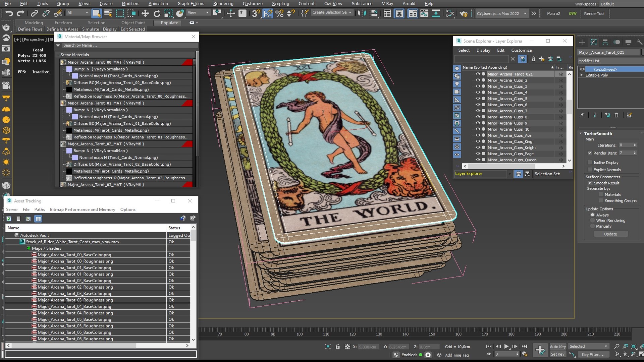Open the View coordinate system dropdown
The height and width of the screenshot is (362, 644).
coord(198,13)
